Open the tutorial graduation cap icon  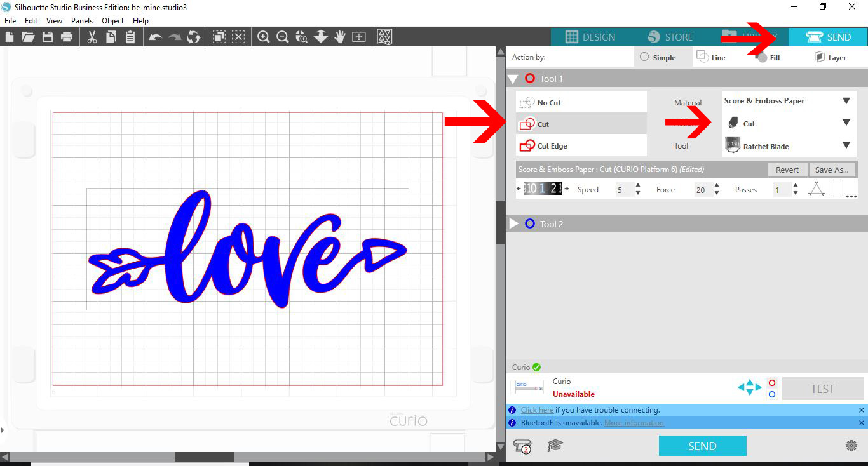(x=555, y=446)
